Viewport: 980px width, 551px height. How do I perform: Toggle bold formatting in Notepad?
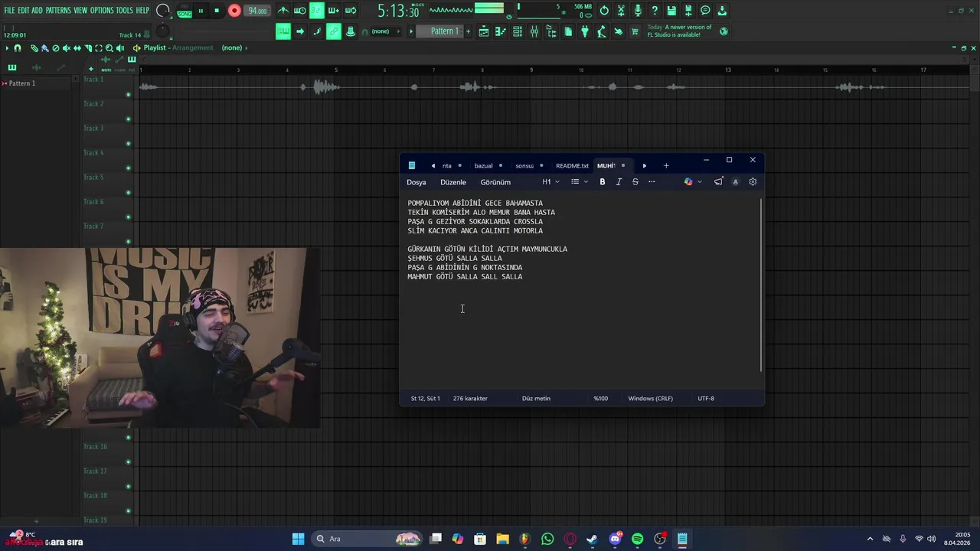pyautogui.click(x=603, y=182)
